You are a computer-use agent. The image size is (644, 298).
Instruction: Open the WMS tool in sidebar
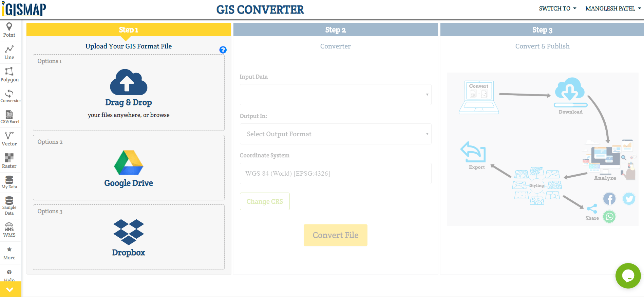pos(9,230)
